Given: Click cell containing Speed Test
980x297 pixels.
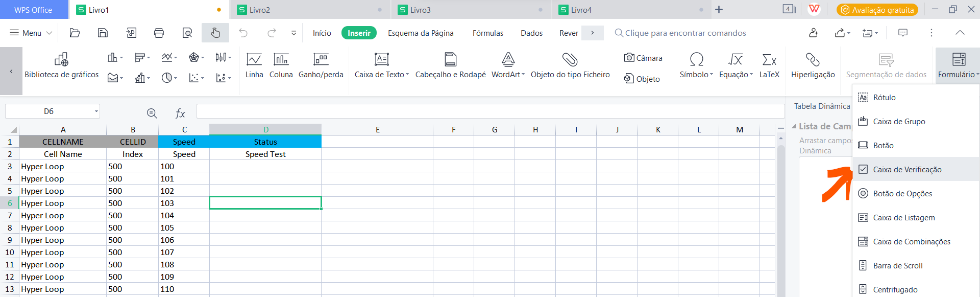Looking at the screenshot, I should [265, 154].
